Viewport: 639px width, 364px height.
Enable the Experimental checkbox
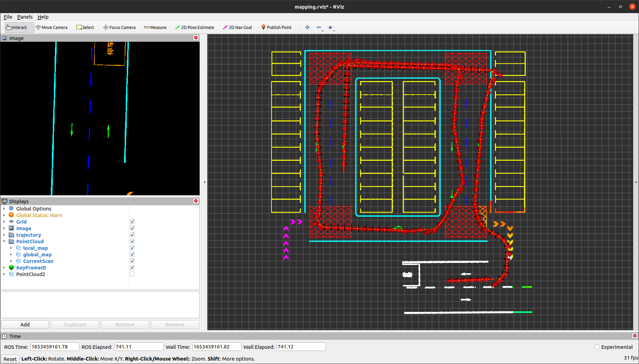(x=597, y=347)
